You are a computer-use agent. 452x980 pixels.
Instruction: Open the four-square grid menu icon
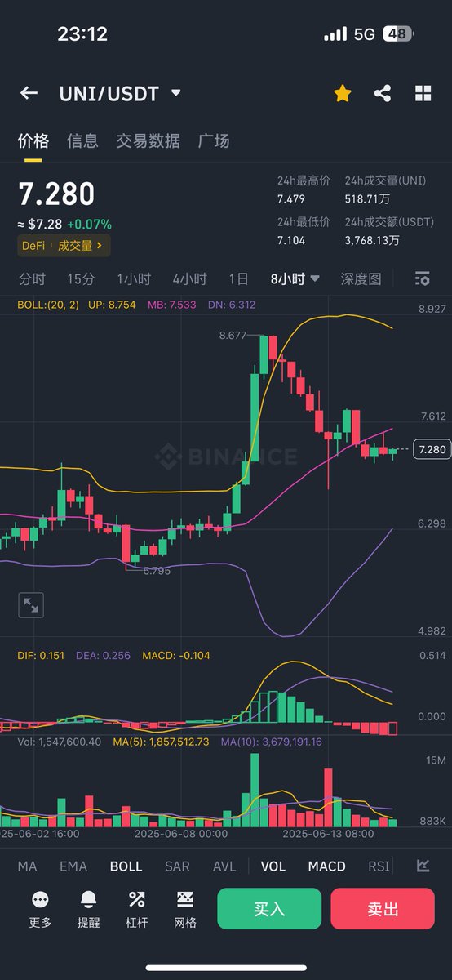point(423,93)
